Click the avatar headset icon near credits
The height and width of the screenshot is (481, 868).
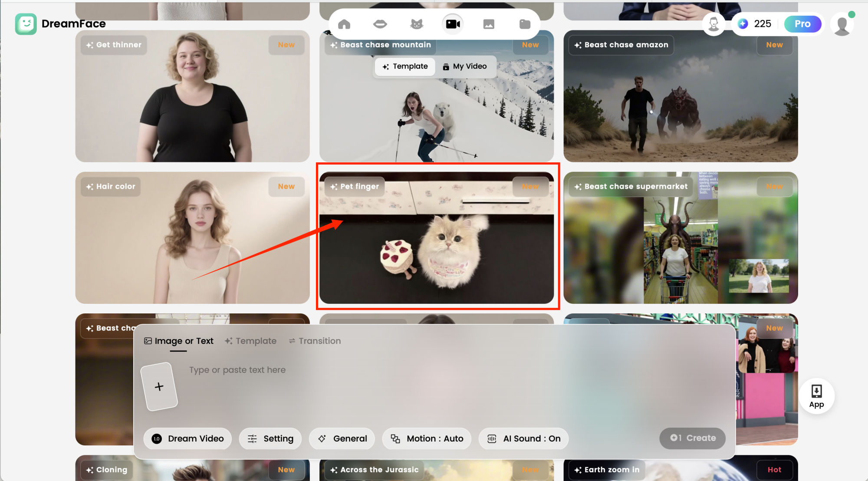[x=714, y=24]
